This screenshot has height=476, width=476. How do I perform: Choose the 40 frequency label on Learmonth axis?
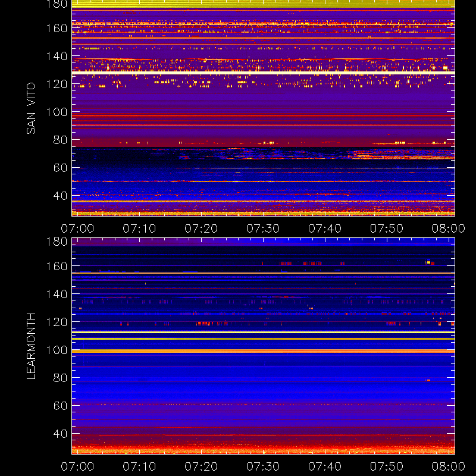tap(60, 434)
